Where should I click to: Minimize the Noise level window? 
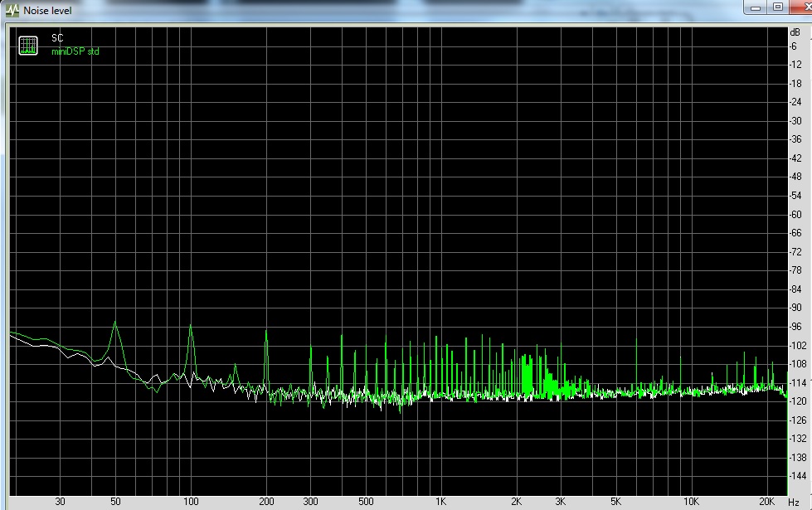click(x=755, y=7)
